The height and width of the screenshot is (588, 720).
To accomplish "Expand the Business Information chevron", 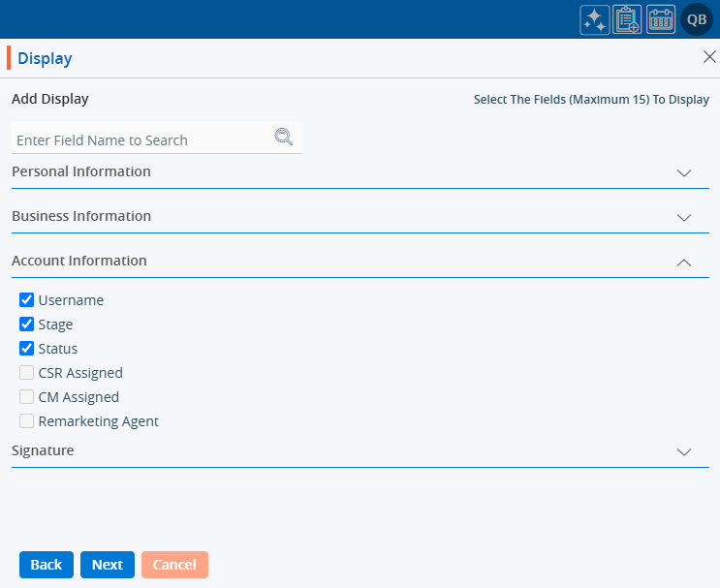I will (x=684, y=217).
